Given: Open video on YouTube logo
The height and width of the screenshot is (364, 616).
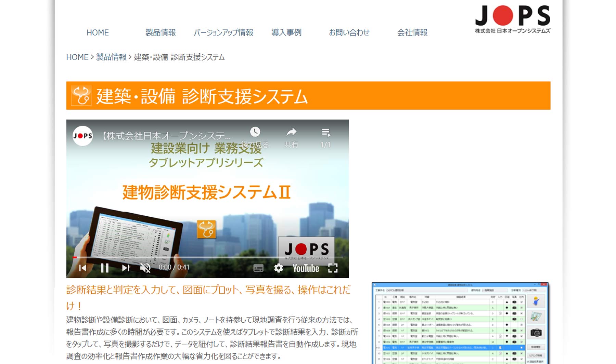Looking at the screenshot, I should tap(306, 269).
